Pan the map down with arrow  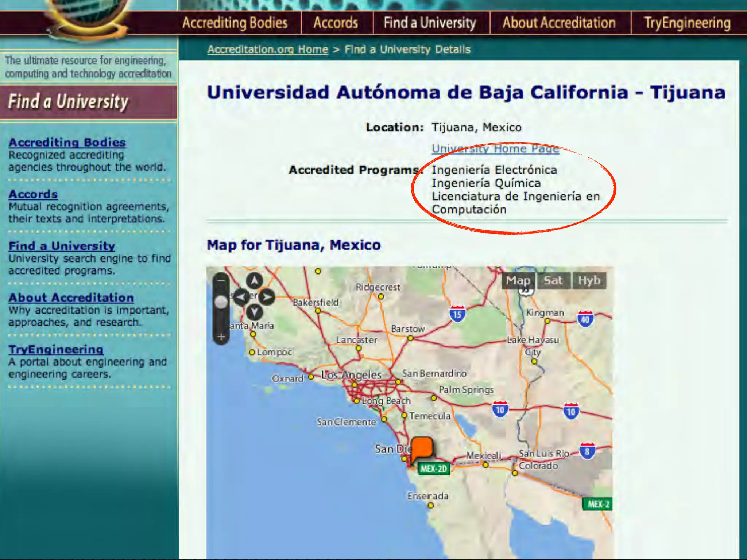[254, 312]
